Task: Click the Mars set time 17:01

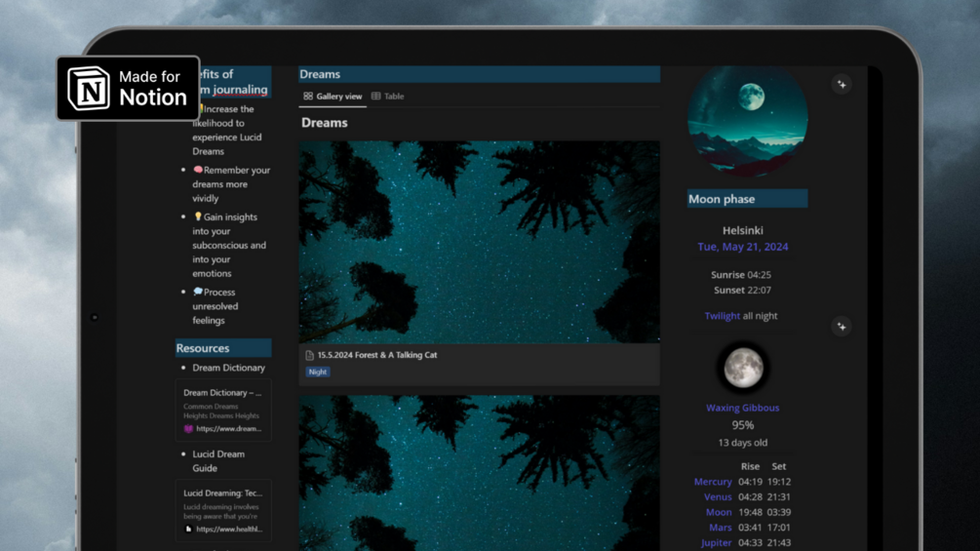Action: coord(779,528)
